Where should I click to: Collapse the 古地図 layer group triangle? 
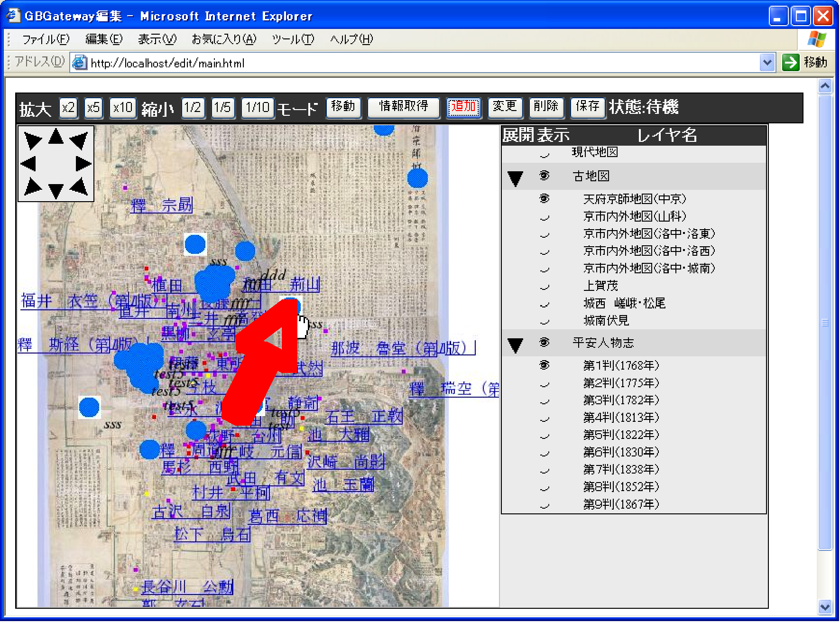click(515, 178)
